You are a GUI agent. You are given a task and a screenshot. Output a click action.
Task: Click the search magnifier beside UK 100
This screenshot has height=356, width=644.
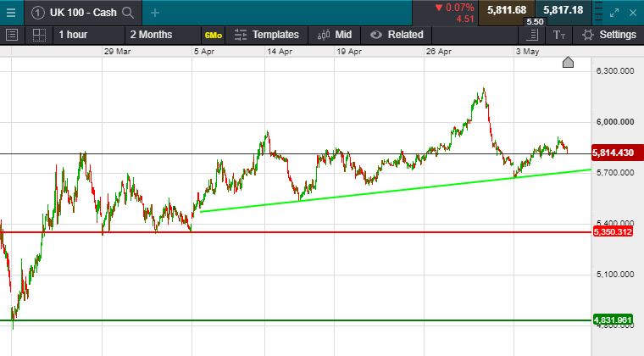[x=127, y=13]
